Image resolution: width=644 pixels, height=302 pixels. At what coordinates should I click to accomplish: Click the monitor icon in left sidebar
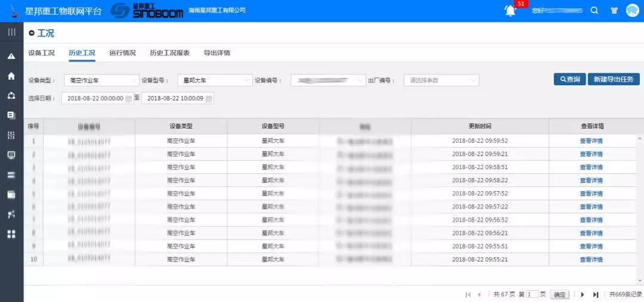pos(11,155)
